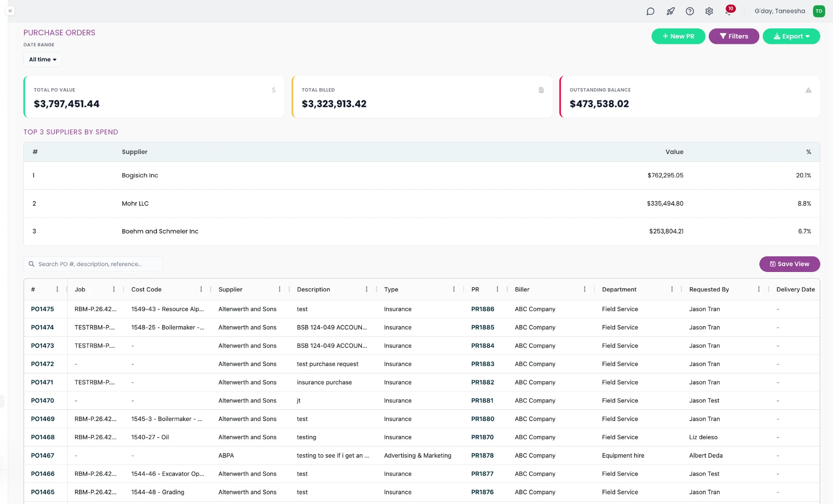833x504 pixels.
Task: Click the Advertising & Marketing type cell
Action: coord(417,456)
